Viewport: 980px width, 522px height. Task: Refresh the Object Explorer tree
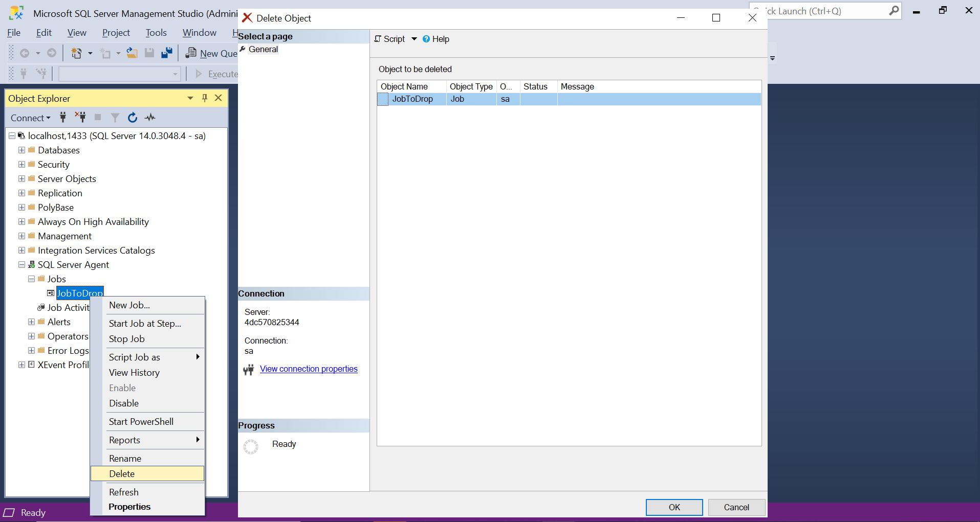[x=132, y=118]
